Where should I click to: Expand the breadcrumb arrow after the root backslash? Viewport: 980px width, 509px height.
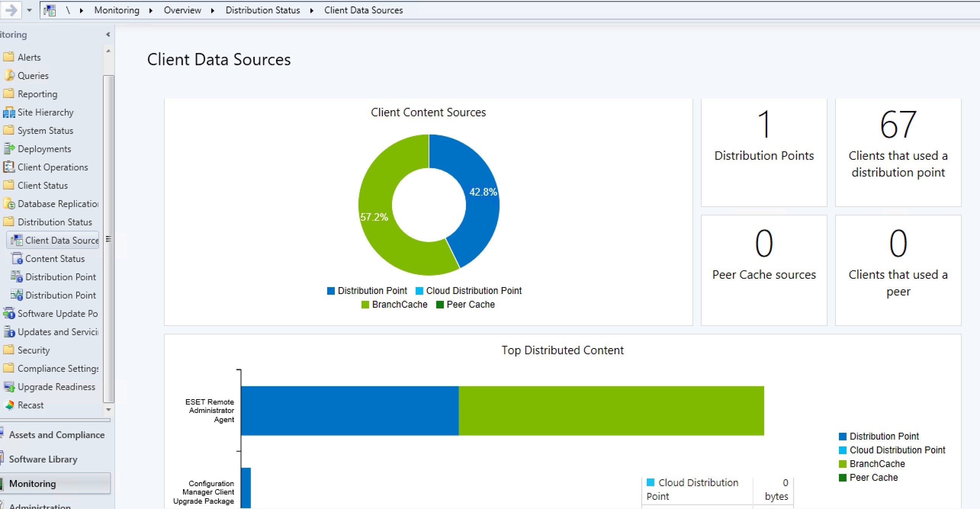point(81,10)
